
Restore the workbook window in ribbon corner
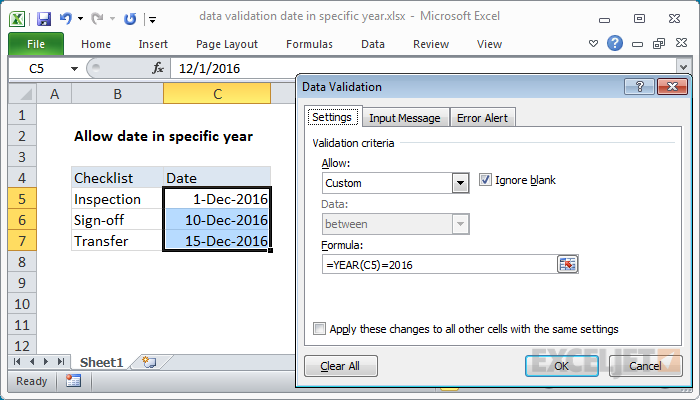[659, 43]
